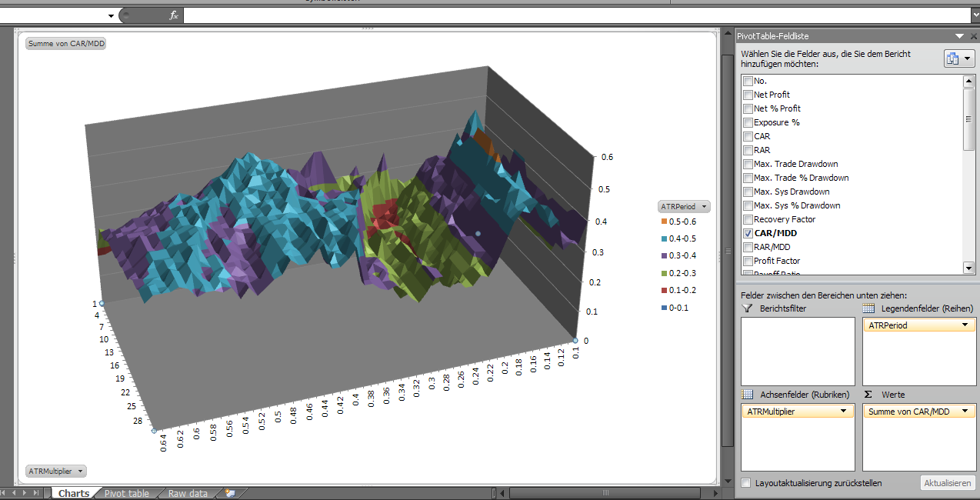Close the PivotTable-Feldliste panel
This screenshot has height=500, width=980.
pos(973,36)
